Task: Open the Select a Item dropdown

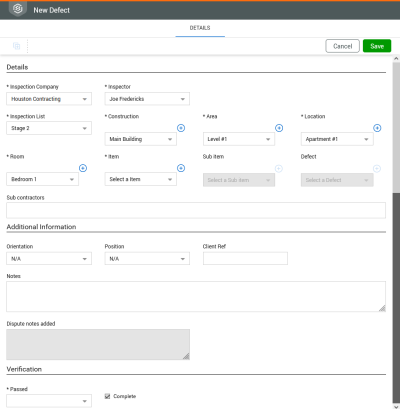Action: click(141, 179)
